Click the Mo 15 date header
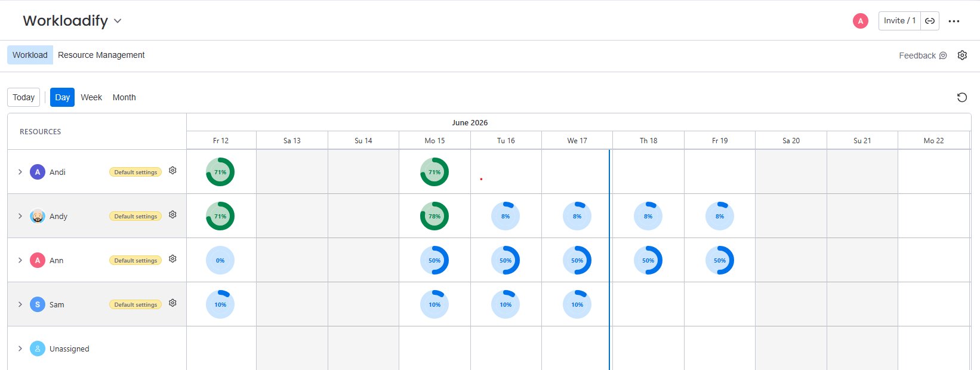980x370 pixels. [x=434, y=141]
